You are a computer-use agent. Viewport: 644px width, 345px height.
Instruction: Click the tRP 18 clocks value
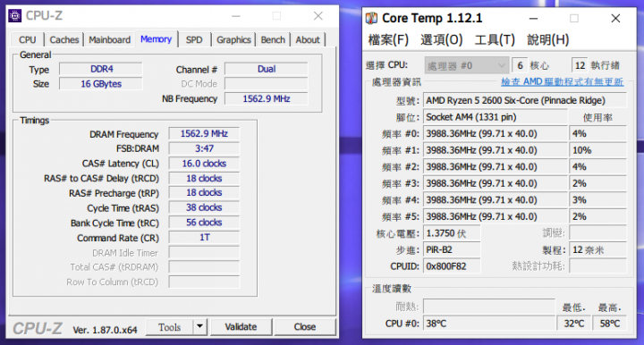click(204, 193)
